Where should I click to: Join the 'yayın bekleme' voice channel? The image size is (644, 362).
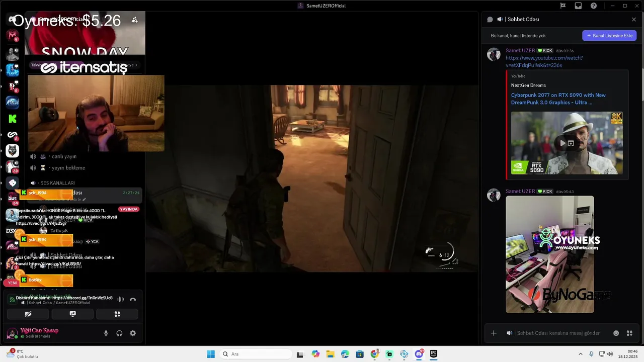[68, 168]
